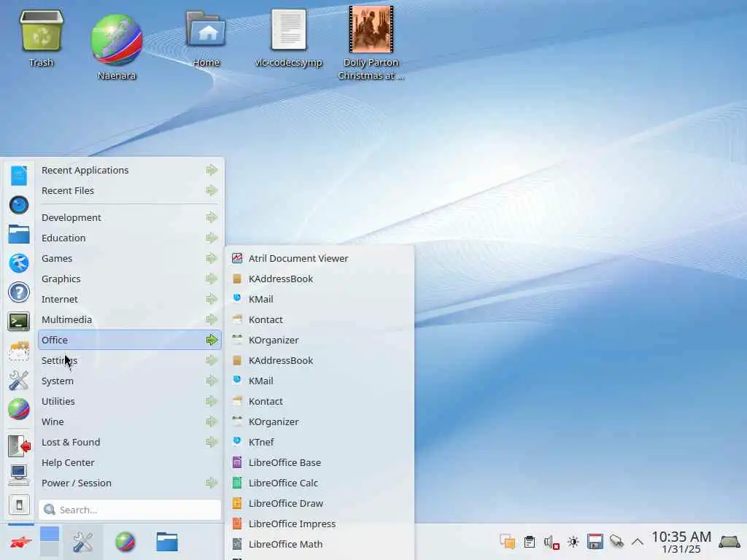Click the logout door icon with red arrow
The image size is (747, 560).
pos(19,446)
